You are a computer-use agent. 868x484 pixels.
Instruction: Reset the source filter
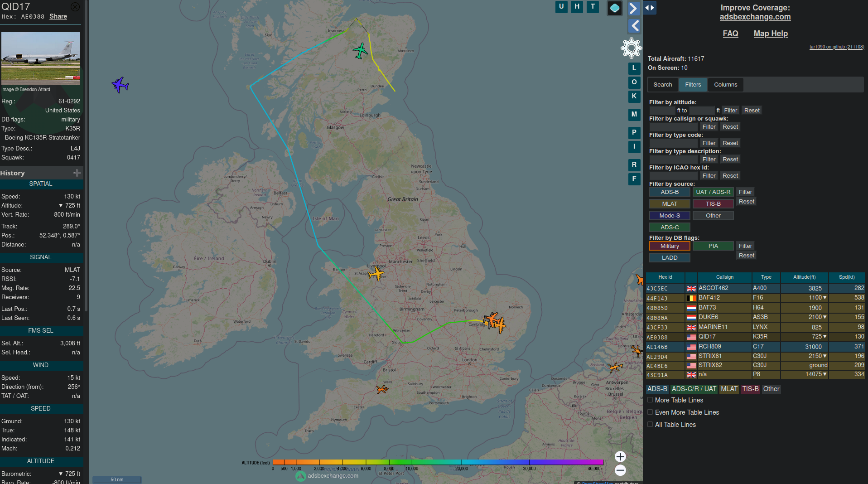point(747,202)
